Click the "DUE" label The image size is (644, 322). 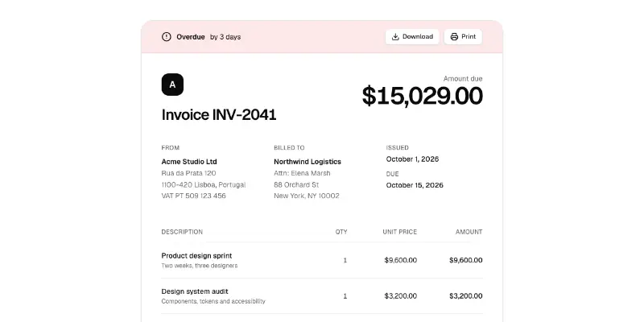coord(392,174)
